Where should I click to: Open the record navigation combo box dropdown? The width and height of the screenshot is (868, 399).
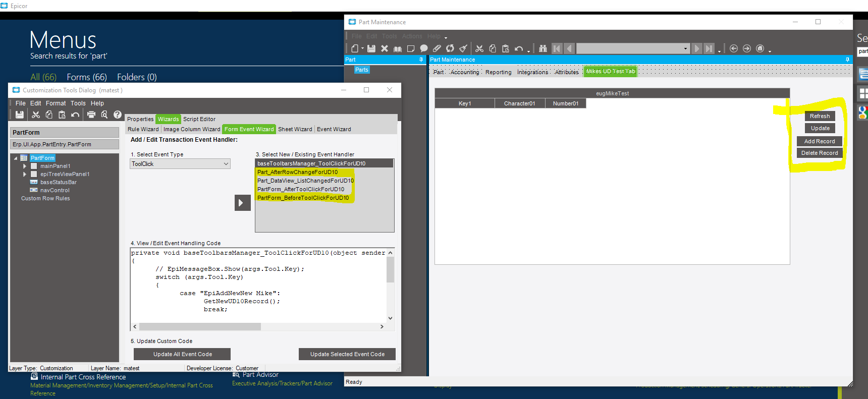click(685, 48)
